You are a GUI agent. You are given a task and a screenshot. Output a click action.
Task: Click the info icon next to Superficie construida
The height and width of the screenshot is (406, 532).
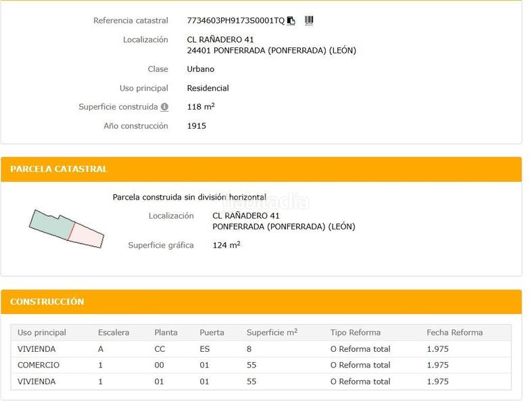coord(164,107)
